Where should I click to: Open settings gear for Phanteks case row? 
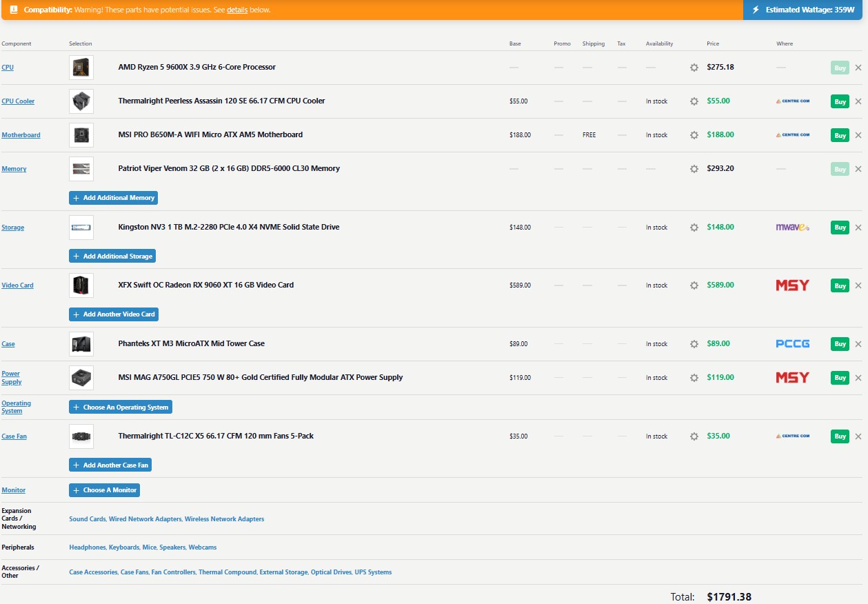coord(694,344)
